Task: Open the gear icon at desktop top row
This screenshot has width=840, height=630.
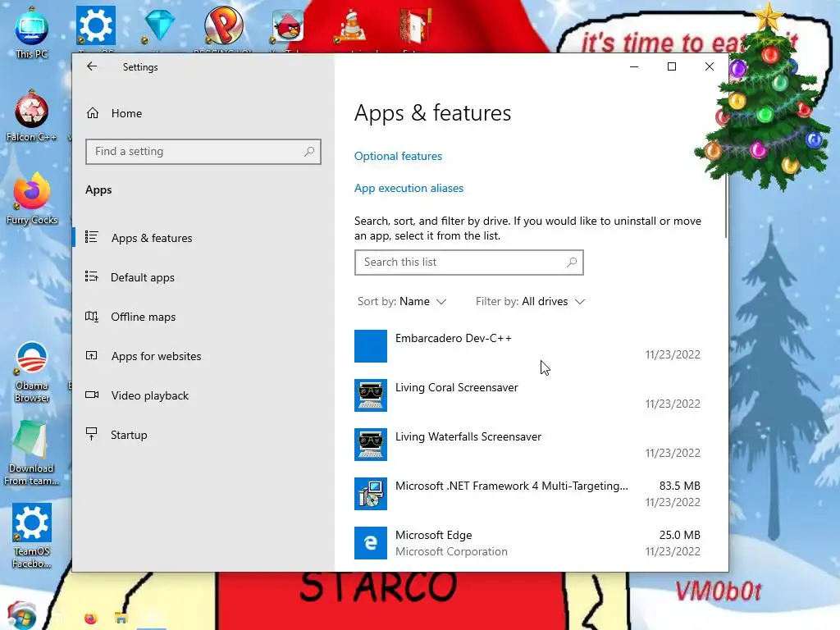Action: (95, 25)
